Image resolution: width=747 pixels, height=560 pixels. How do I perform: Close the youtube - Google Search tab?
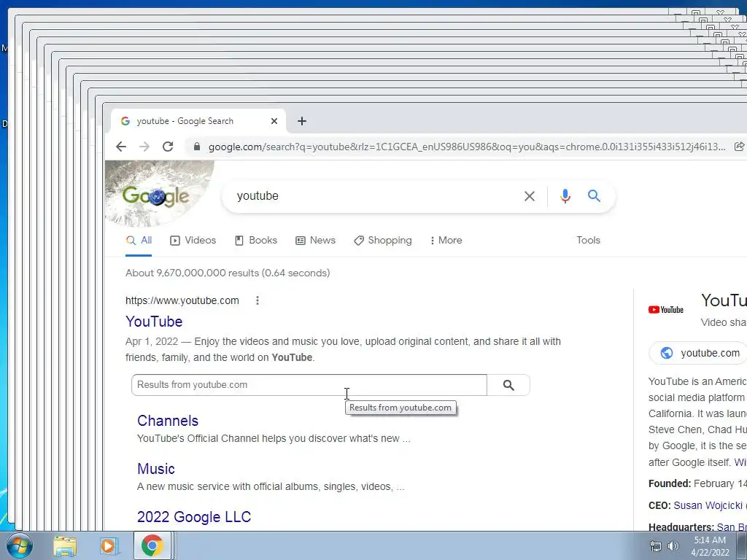click(x=274, y=121)
